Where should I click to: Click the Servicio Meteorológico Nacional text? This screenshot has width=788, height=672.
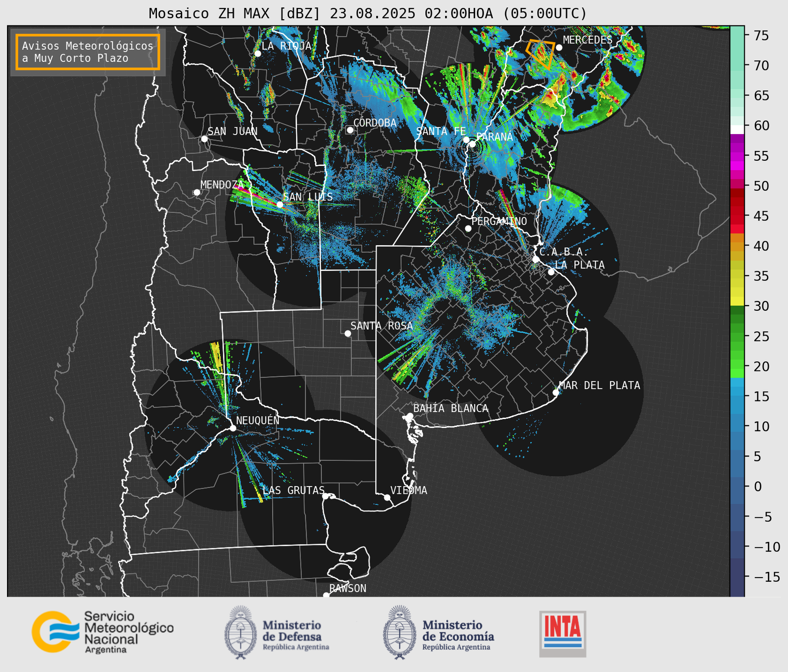tap(128, 628)
